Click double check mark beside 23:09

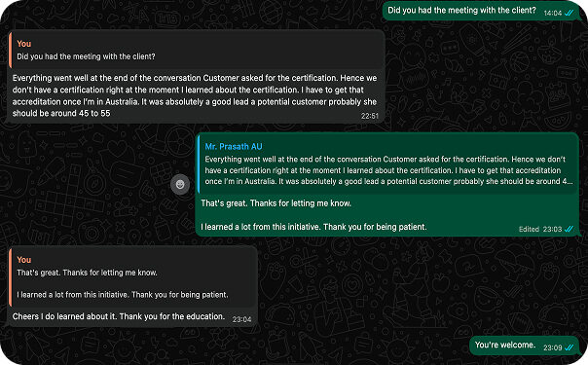[x=569, y=347]
